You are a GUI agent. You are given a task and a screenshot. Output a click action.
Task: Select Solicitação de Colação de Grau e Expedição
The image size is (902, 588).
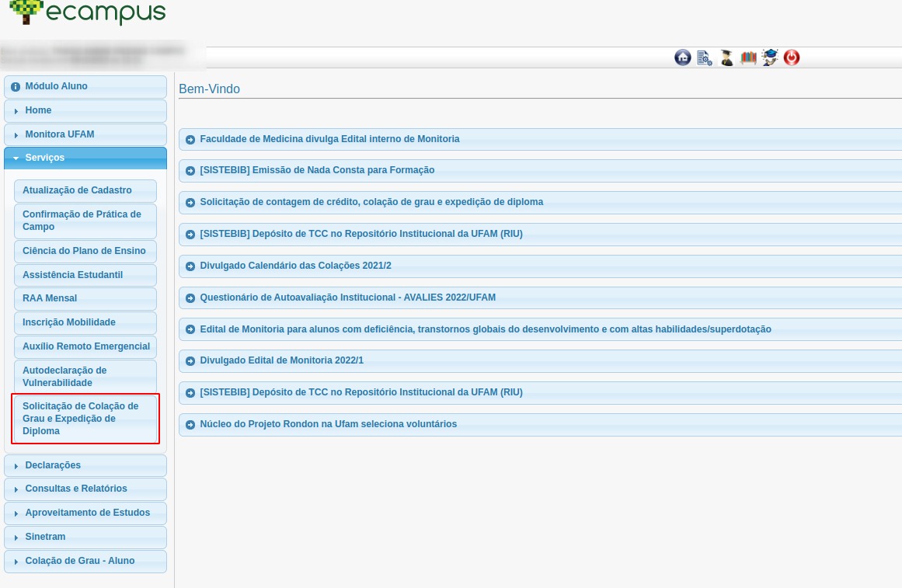85,419
